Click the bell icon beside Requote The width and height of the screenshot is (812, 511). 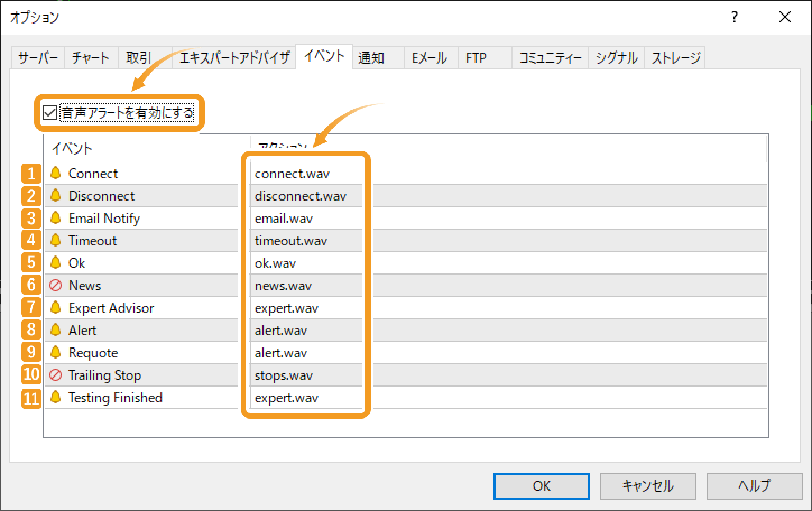pyautogui.click(x=56, y=352)
